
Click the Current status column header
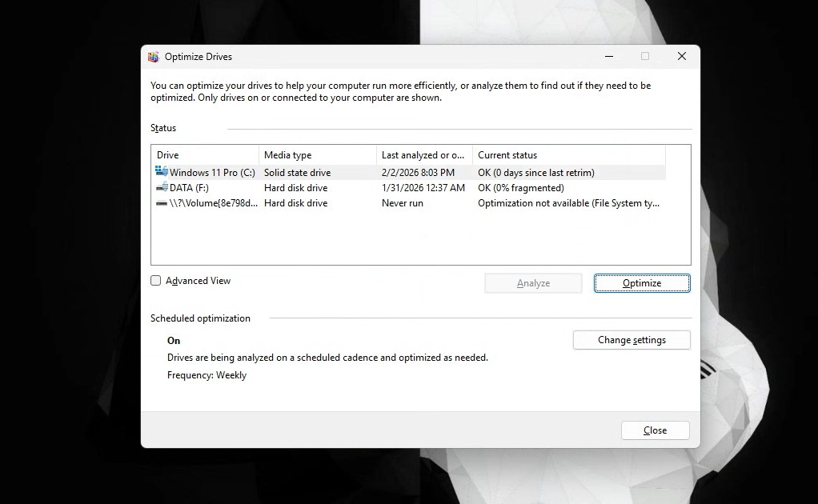(568, 155)
